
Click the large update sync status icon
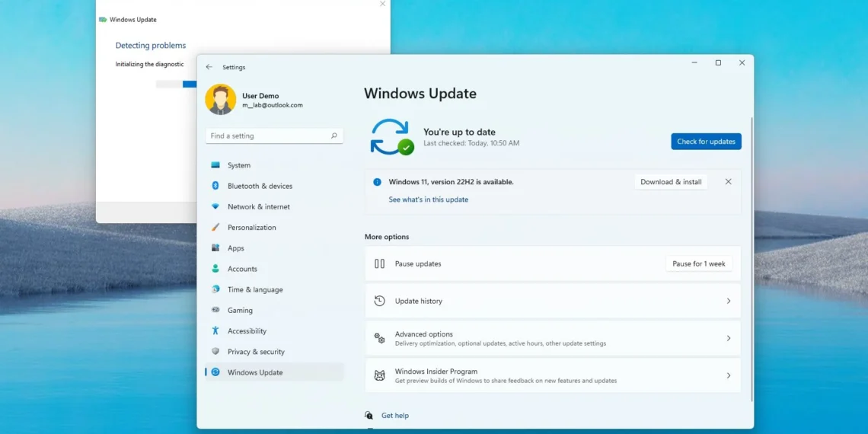(x=391, y=137)
